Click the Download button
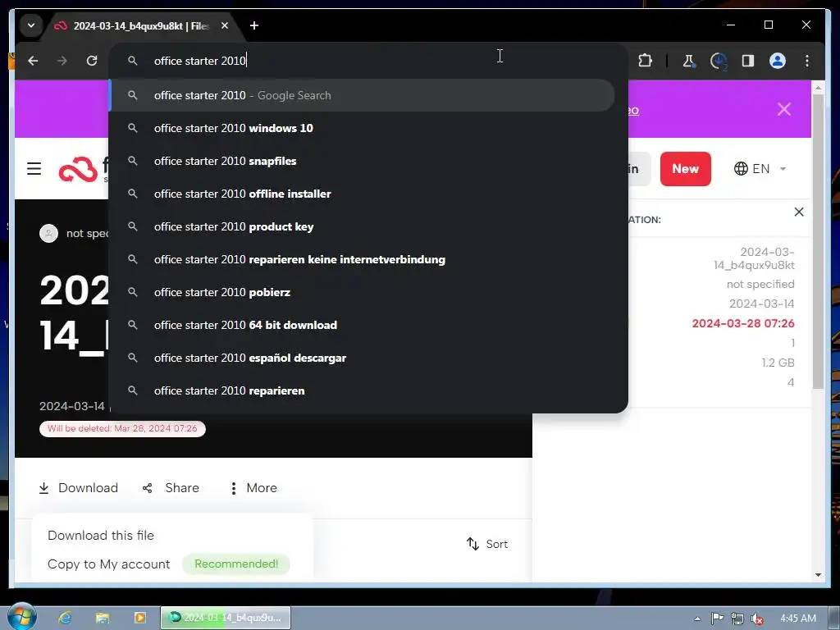The image size is (840, 630). [x=78, y=488]
